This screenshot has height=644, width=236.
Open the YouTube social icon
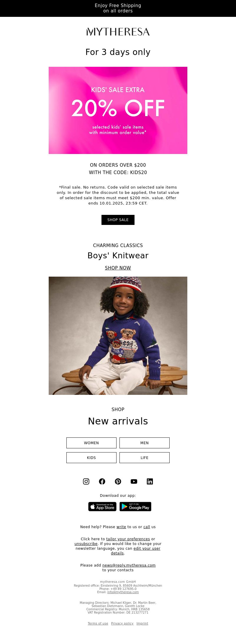134,481
